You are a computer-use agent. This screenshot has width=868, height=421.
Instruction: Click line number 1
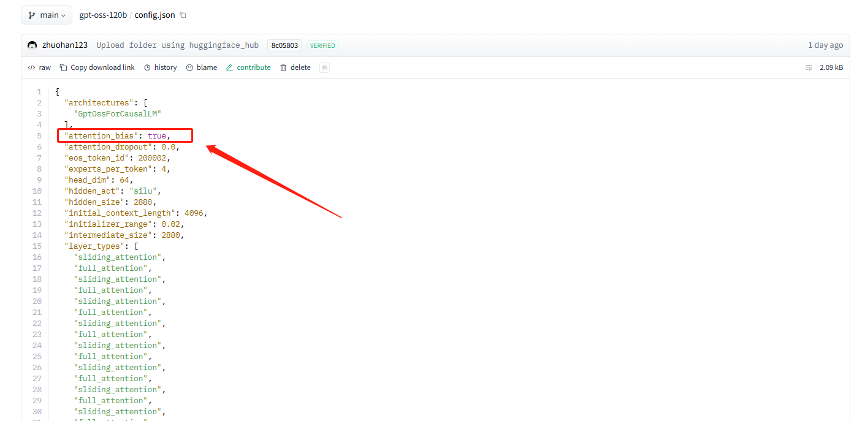tap(39, 92)
